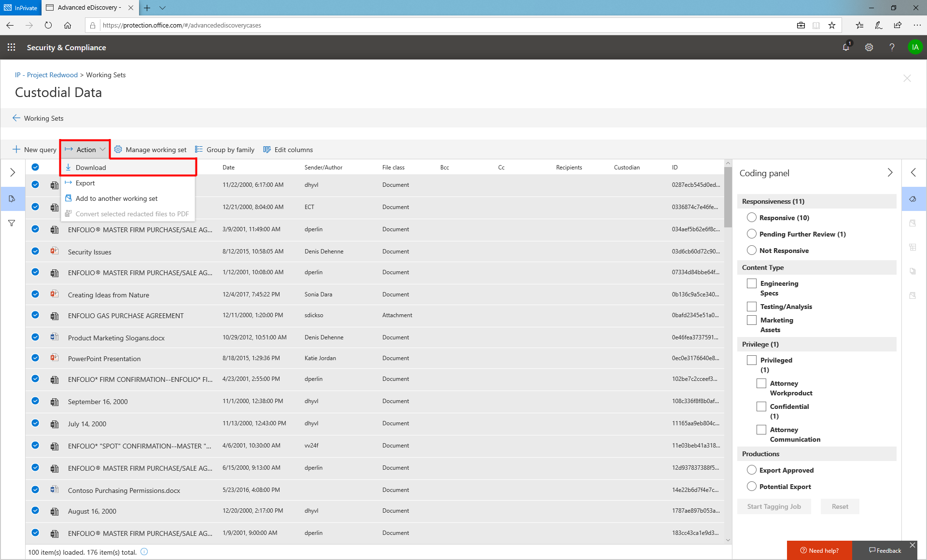927x560 pixels.
Task: Dismiss the Need help Feedback bar
Action: 913,545
